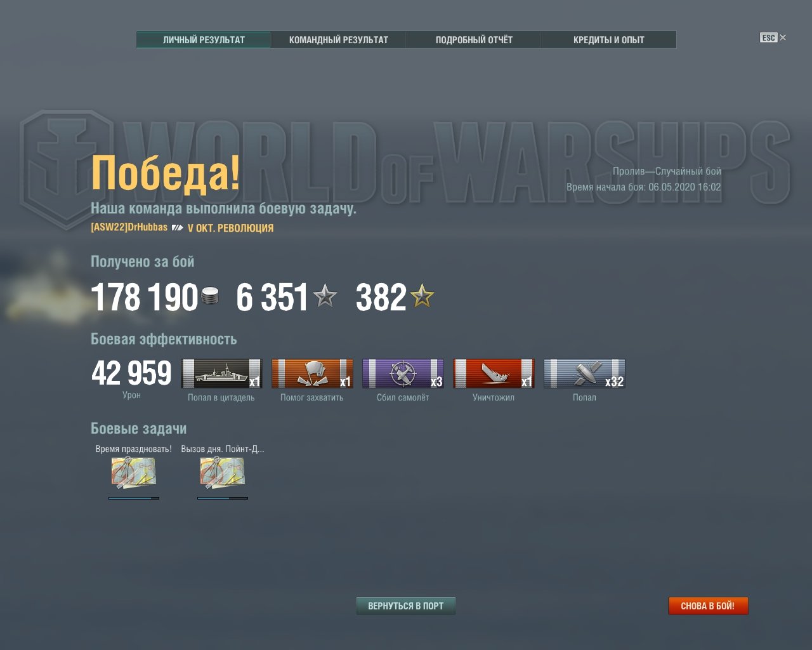
Task: Click the citadel hit ribbon icon
Action: pyautogui.click(x=221, y=373)
